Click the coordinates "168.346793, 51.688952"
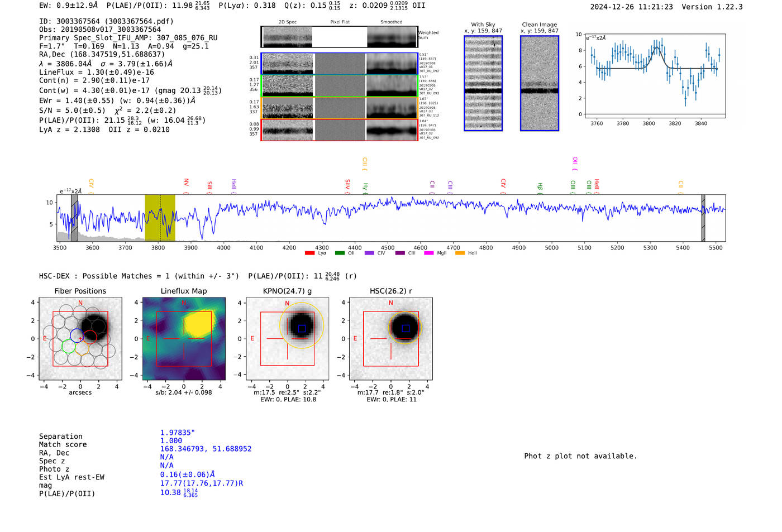Screen dimensions: 782x532 click(x=206, y=449)
